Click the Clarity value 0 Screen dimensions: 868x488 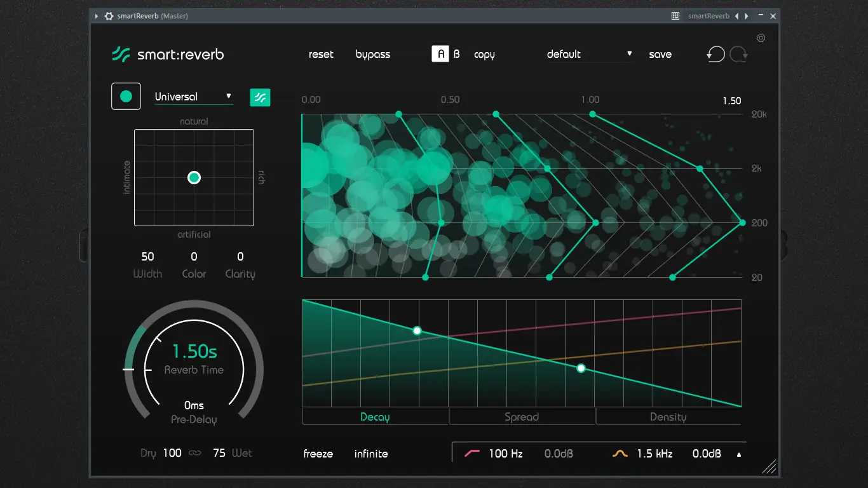point(240,257)
